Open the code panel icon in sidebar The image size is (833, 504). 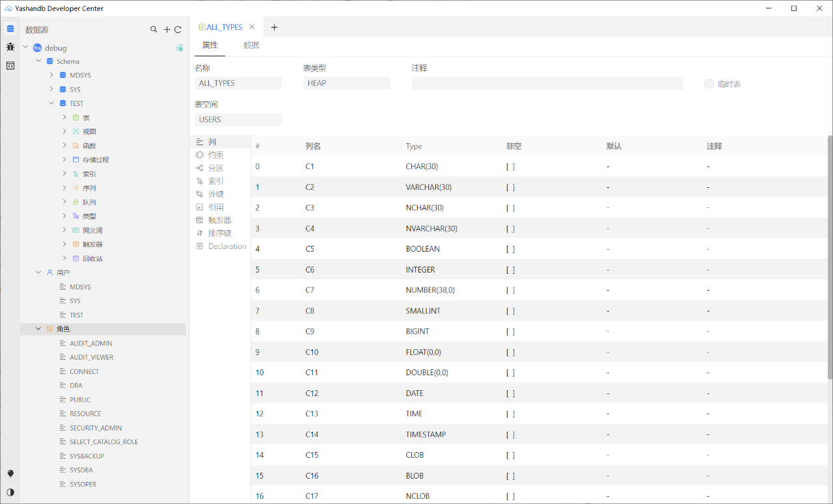10,66
